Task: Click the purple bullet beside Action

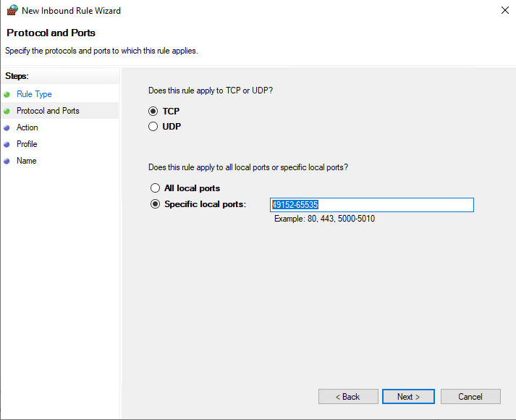Action: pos(7,128)
